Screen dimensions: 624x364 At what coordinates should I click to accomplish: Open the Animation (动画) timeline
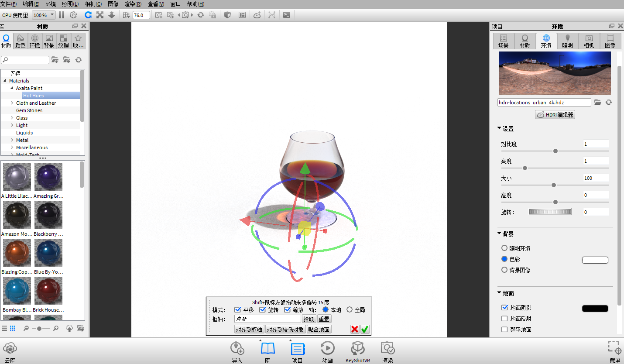(328, 352)
